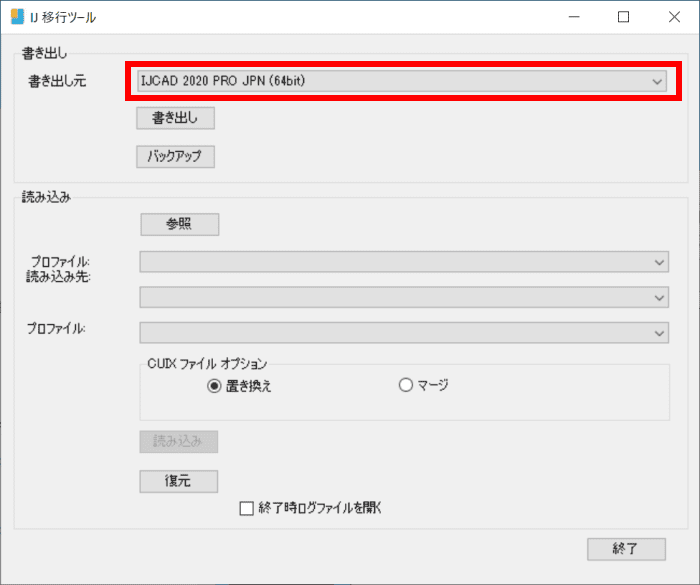Click the 終了 exit button
Screen dimensions: 700x585
[x=626, y=549]
